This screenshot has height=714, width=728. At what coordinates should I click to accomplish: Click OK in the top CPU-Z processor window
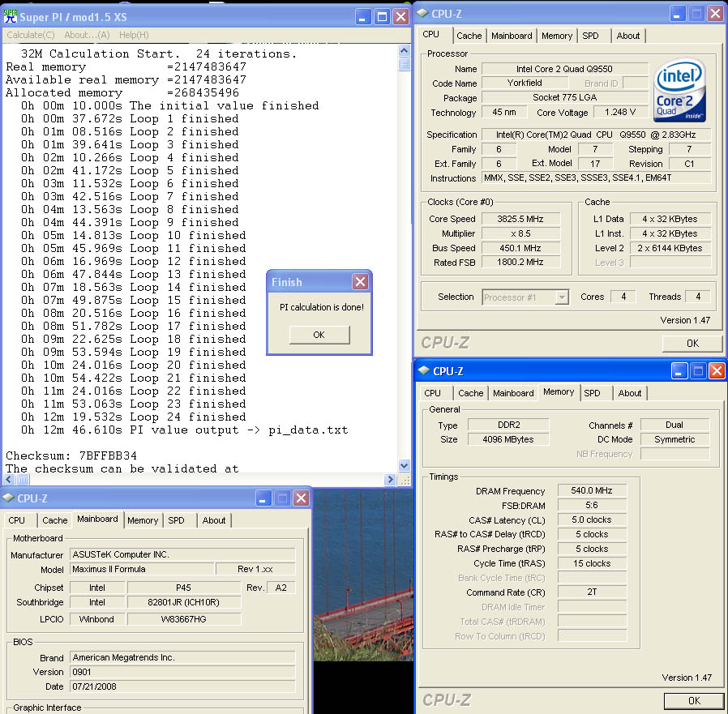tap(692, 343)
